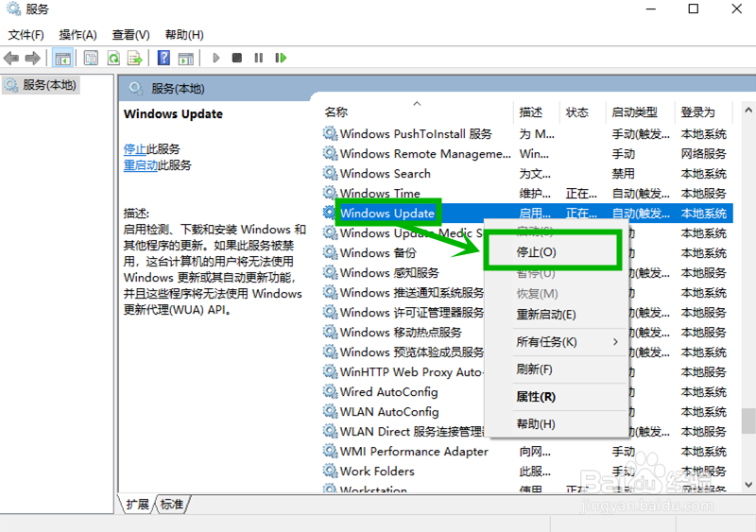Screen dimensions: 756x532
Task: Click the scrollbar up arrow
Action: (748, 111)
